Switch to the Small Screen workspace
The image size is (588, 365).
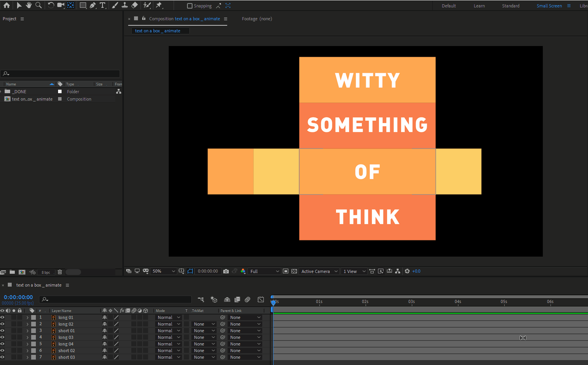tap(549, 6)
